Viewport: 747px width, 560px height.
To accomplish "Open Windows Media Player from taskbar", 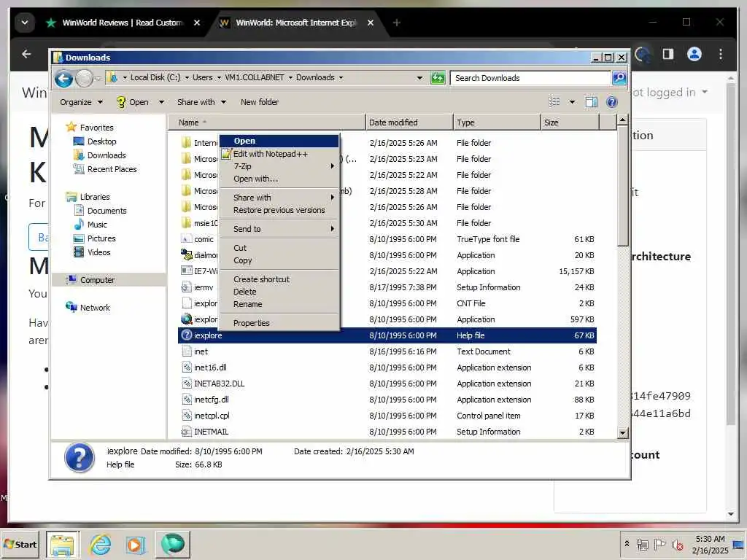I will (135, 544).
